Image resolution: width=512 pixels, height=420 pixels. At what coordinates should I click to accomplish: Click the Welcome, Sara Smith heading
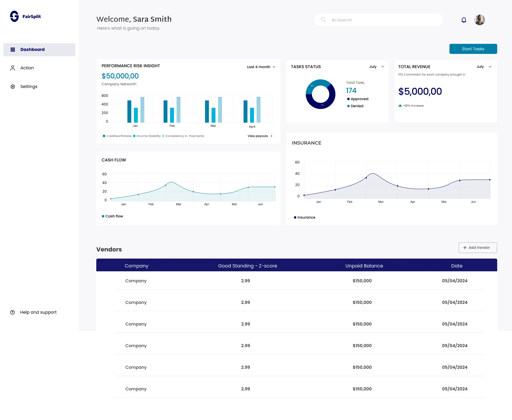(134, 19)
